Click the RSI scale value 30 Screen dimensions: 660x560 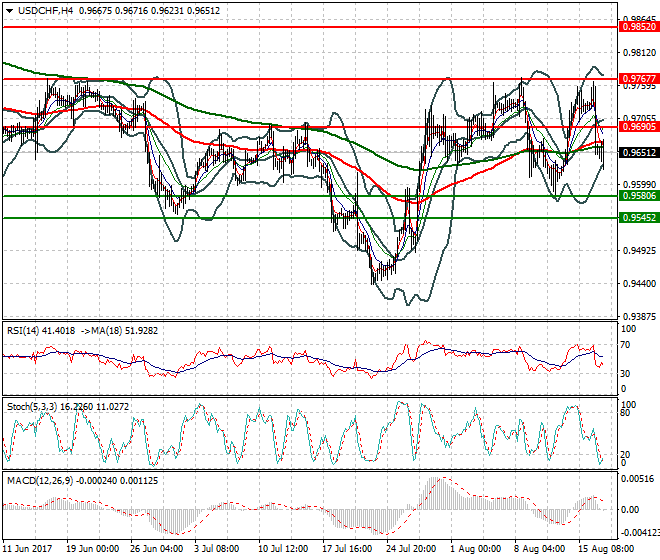625,374
